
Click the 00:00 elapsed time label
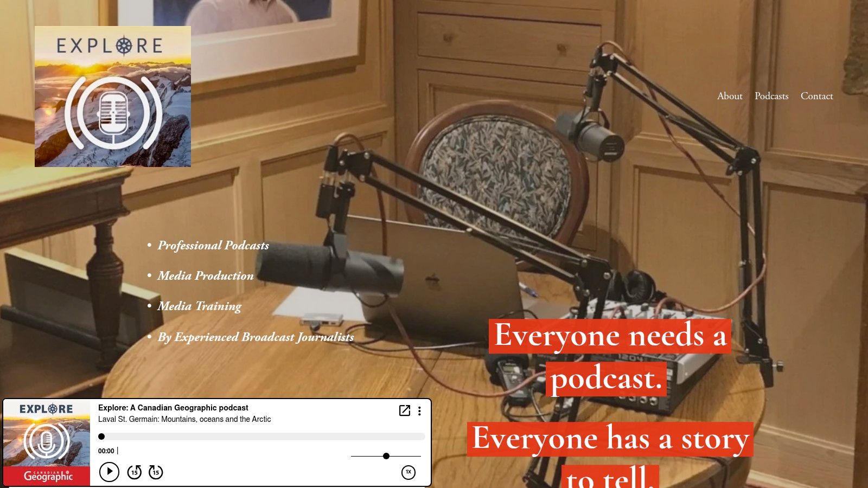(106, 451)
